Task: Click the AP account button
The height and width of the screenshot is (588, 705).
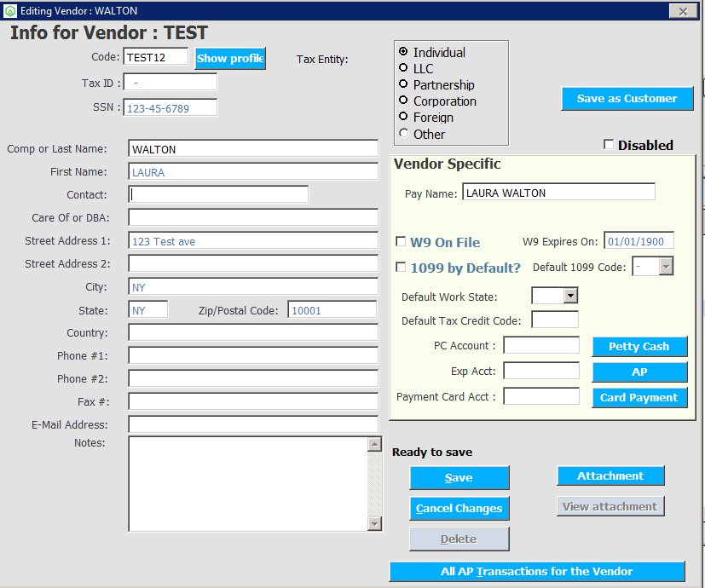Action: 639,372
